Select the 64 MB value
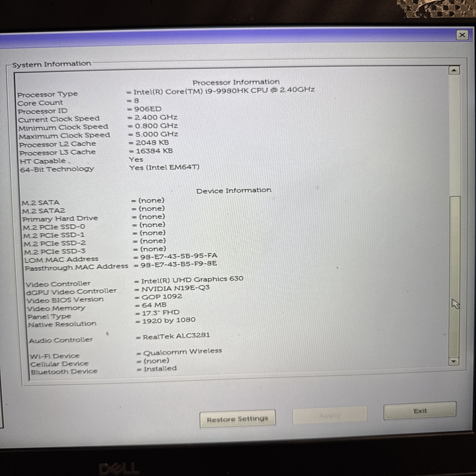 pos(154,305)
